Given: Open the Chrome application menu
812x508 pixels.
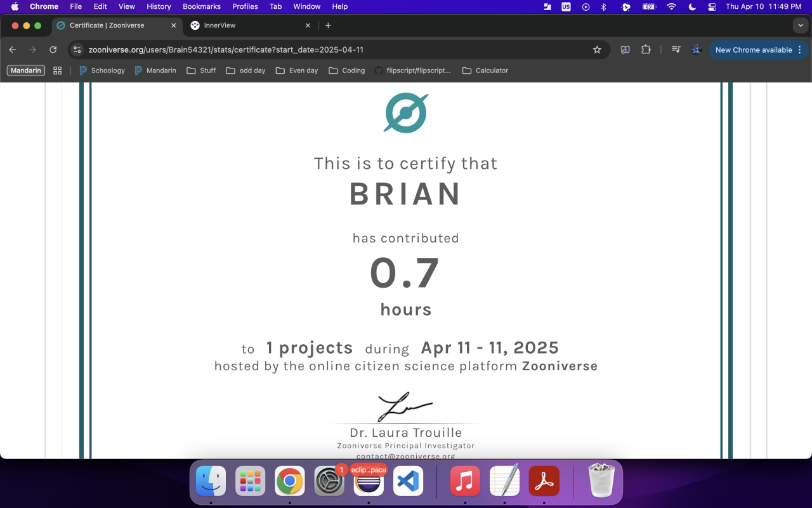Looking at the screenshot, I should [44, 6].
